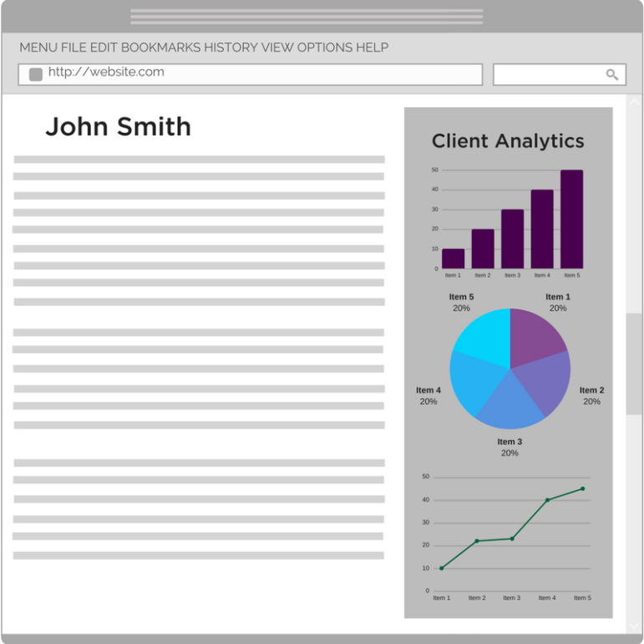Click the site icon beside http://website.com
Screen dimensions: 644x644
[36, 74]
